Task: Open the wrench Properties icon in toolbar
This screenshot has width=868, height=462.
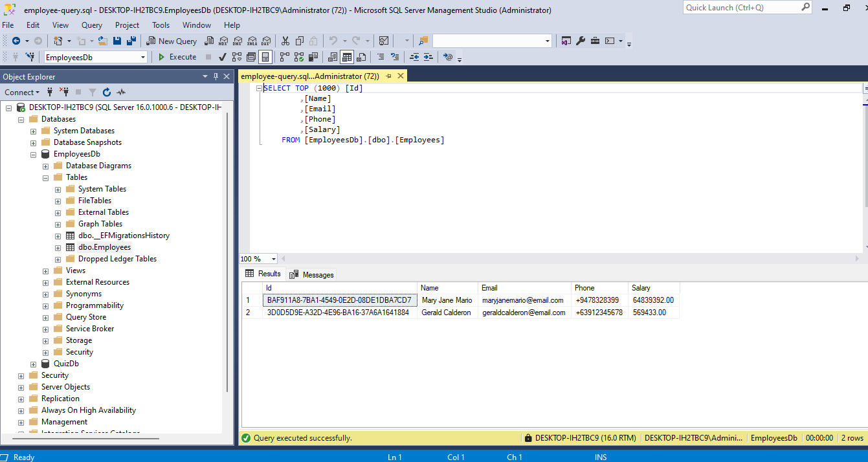Action: 581,41
